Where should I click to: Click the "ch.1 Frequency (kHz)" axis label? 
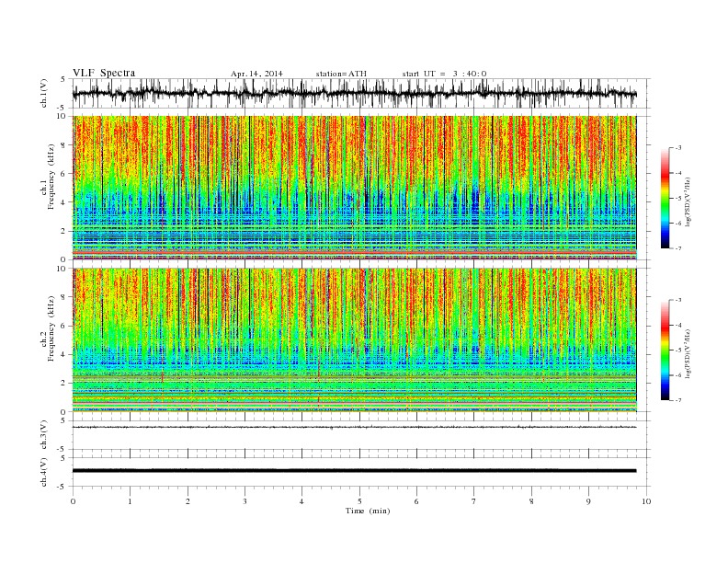coord(48,177)
